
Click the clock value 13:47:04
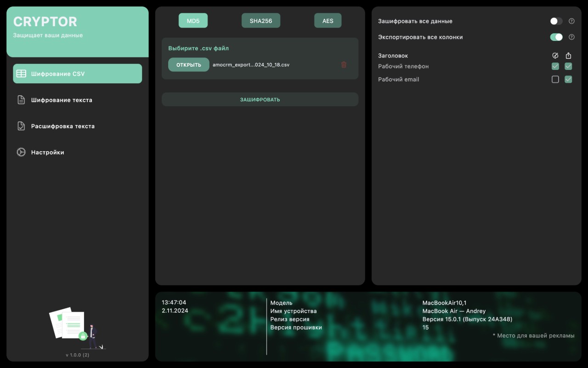tap(174, 303)
